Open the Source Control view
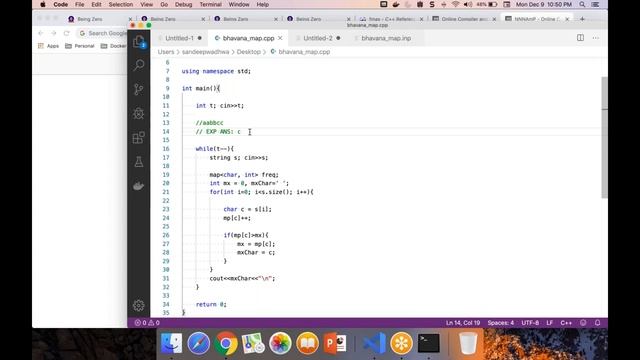 (139, 89)
